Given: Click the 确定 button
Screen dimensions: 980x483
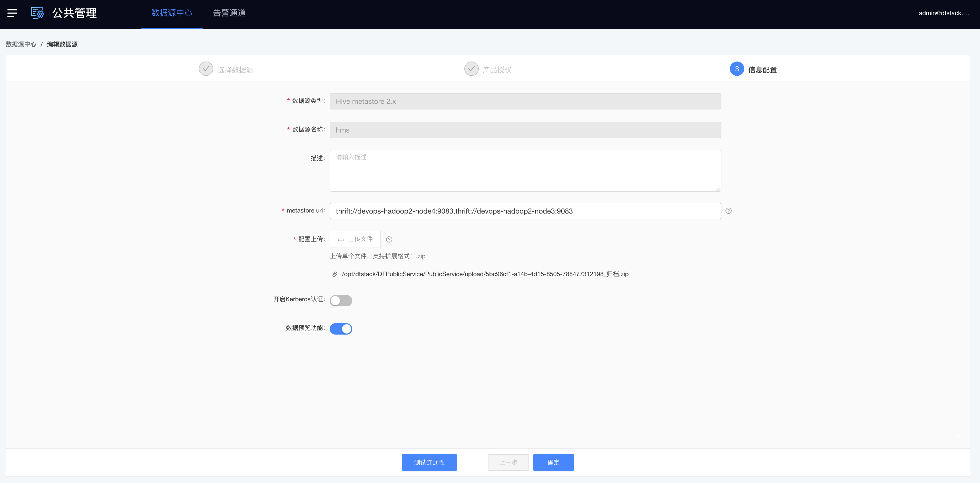Looking at the screenshot, I should tap(553, 462).
